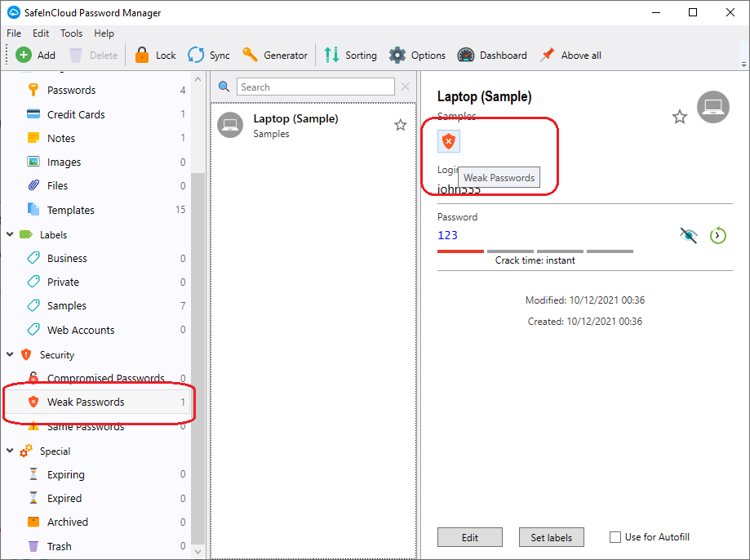Image resolution: width=750 pixels, height=560 pixels.
Task: Open the password Generator
Action: (275, 55)
